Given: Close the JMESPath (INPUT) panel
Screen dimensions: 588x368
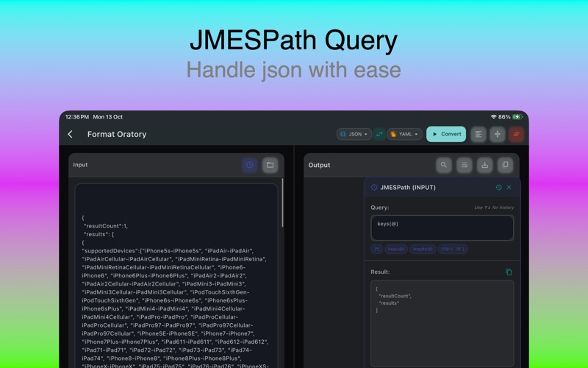Looking at the screenshot, I should tap(509, 188).
